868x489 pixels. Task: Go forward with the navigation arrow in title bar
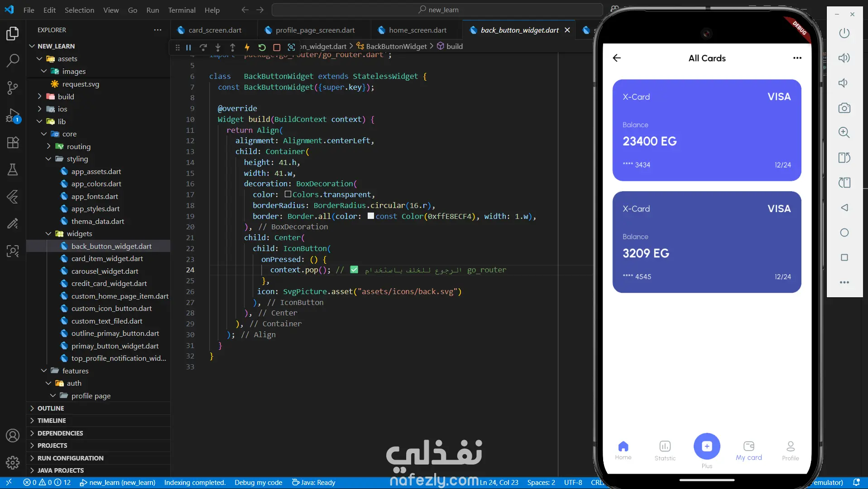tap(260, 10)
